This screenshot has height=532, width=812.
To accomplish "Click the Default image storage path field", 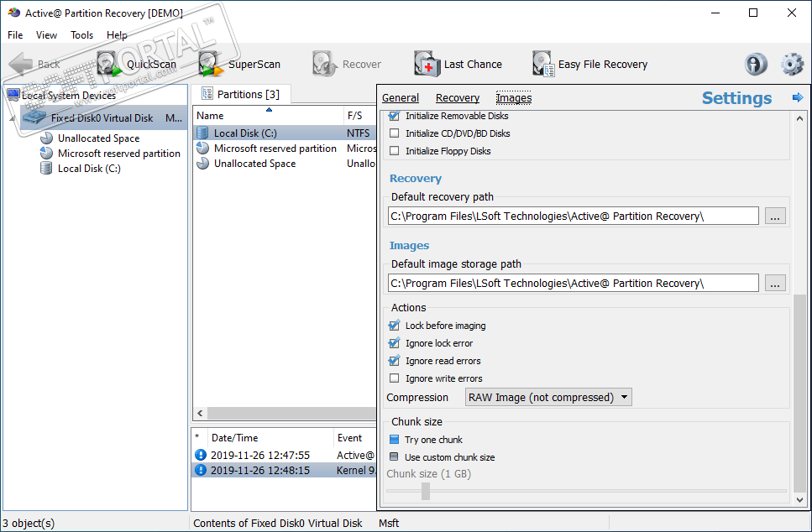I will click(x=574, y=283).
